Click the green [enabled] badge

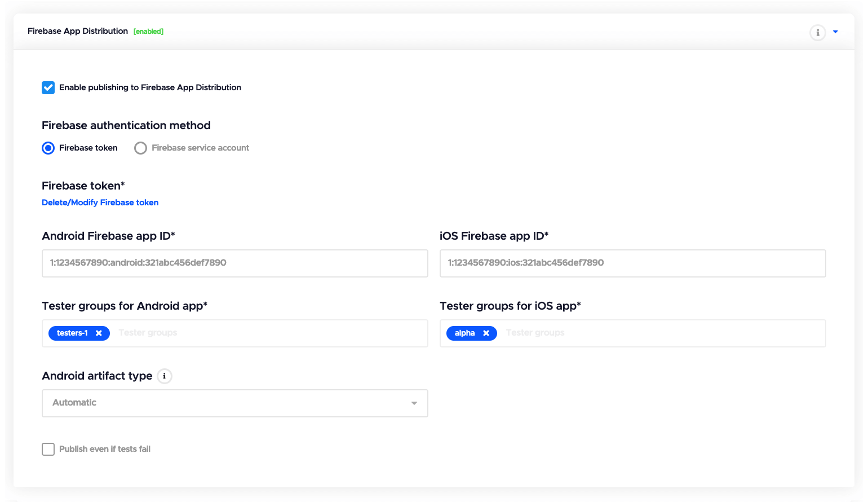coord(148,31)
